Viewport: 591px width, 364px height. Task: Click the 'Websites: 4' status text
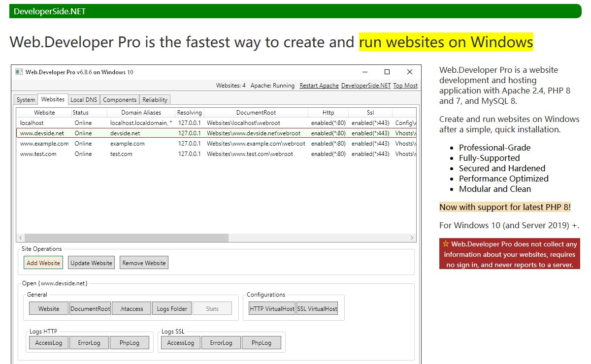click(230, 86)
